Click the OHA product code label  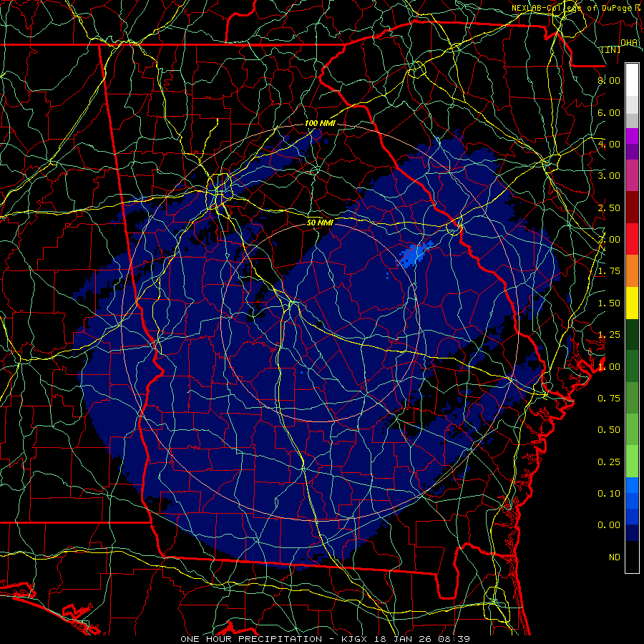[629, 42]
